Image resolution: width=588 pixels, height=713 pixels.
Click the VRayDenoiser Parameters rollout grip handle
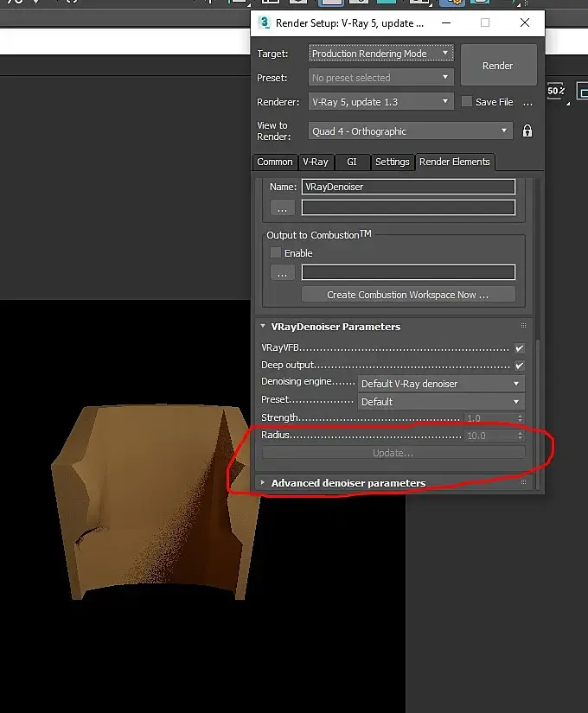[523, 326]
